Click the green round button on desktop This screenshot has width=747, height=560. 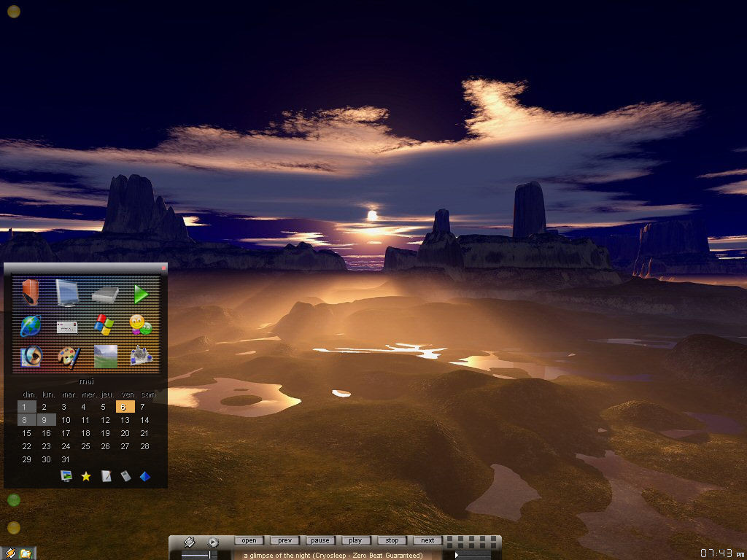pos(14,500)
